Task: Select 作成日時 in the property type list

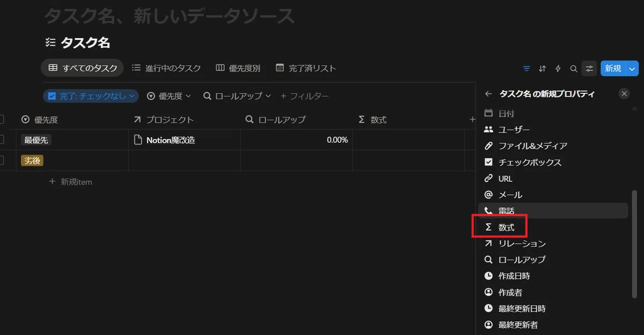Action: click(553, 276)
